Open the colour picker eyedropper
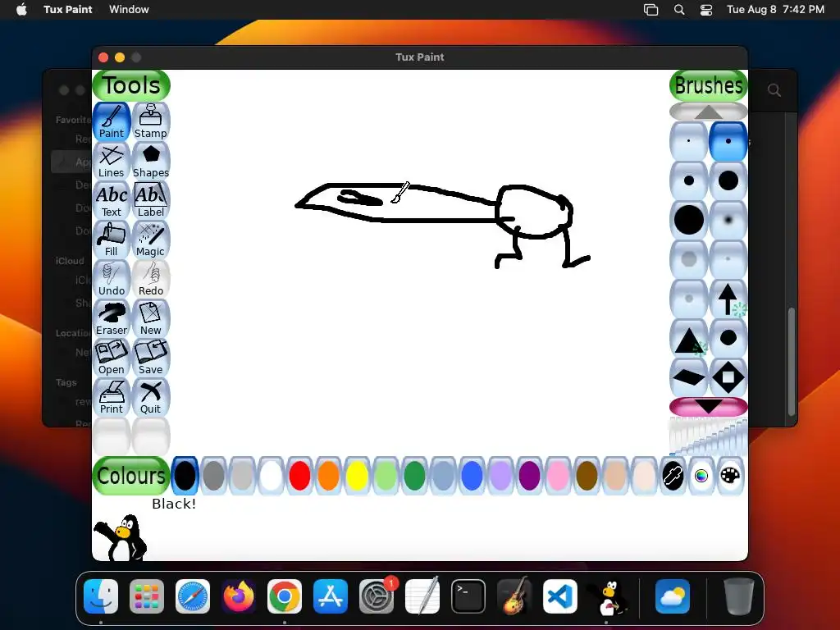 (673, 476)
